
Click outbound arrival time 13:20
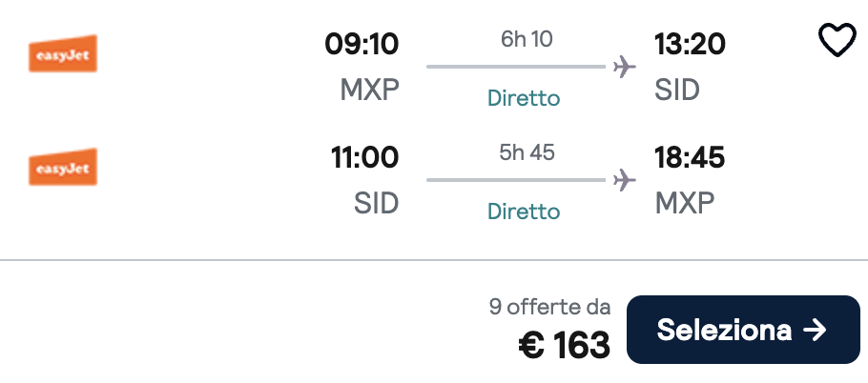click(x=690, y=44)
